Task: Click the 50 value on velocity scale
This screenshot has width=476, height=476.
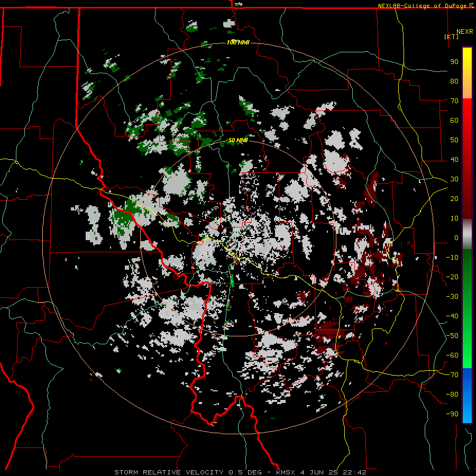Action: pyautogui.click(x=454, y=140)
